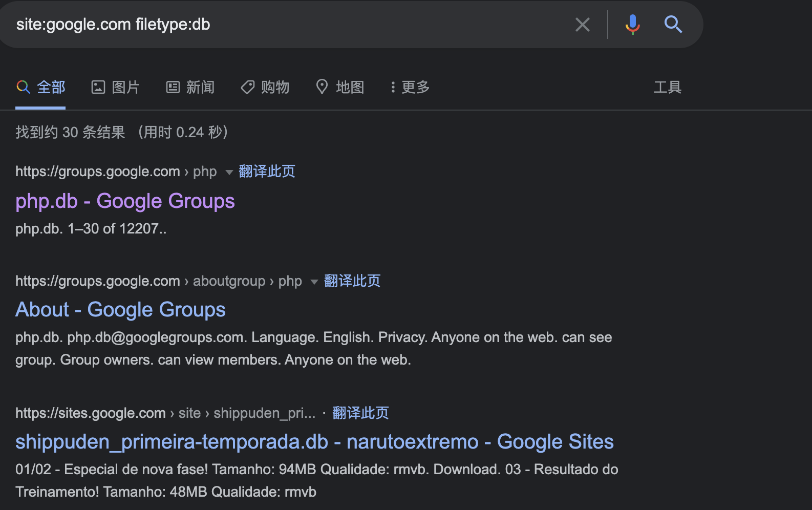This screenshot has height=510, width=812.
Task: Start voice search with the microphone icon
Action: coord(633,25)
